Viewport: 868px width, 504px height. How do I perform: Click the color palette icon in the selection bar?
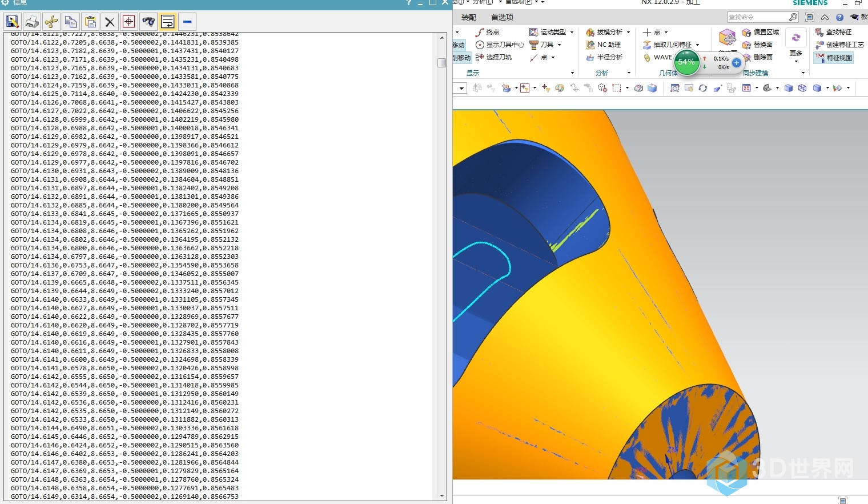tap(560, 88)
